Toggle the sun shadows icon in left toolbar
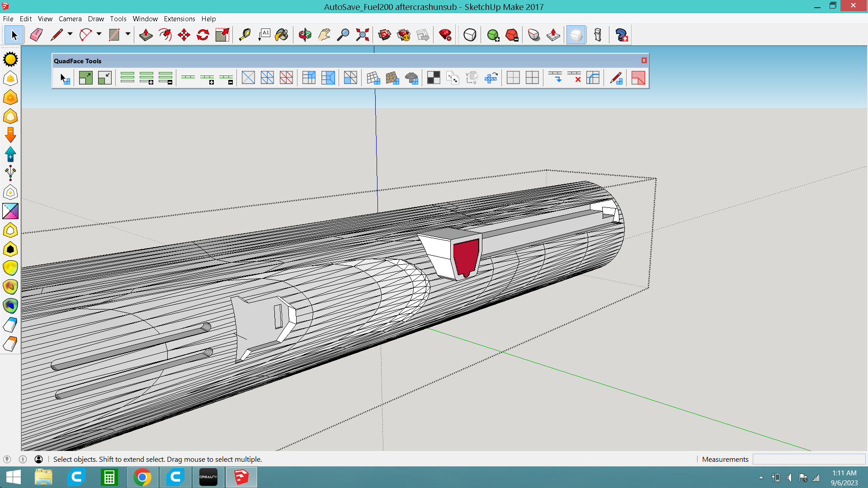 (x=10, y=60)
